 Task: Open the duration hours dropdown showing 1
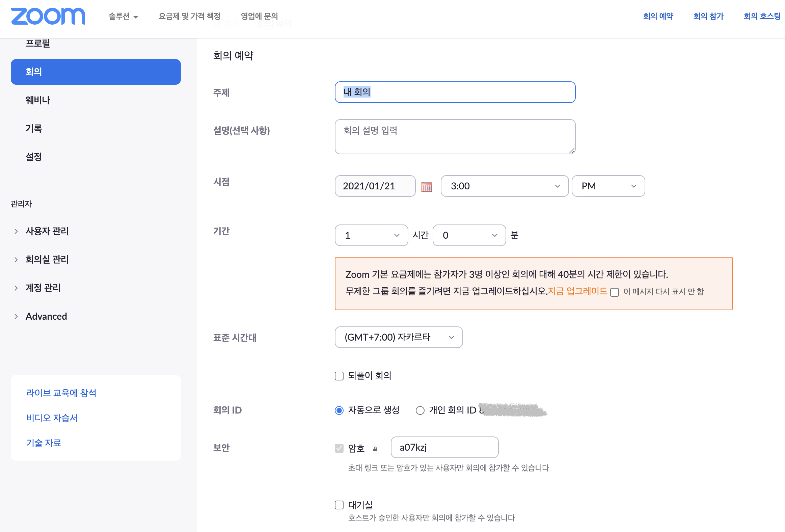371,235
